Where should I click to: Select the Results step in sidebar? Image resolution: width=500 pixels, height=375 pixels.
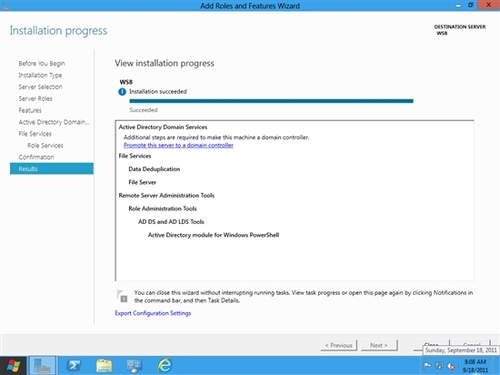[x=52, y=169]
